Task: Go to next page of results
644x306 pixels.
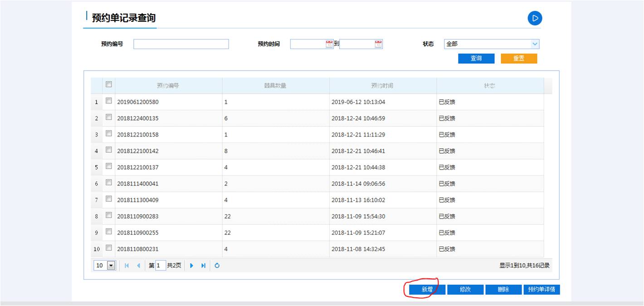Action: 191,266
